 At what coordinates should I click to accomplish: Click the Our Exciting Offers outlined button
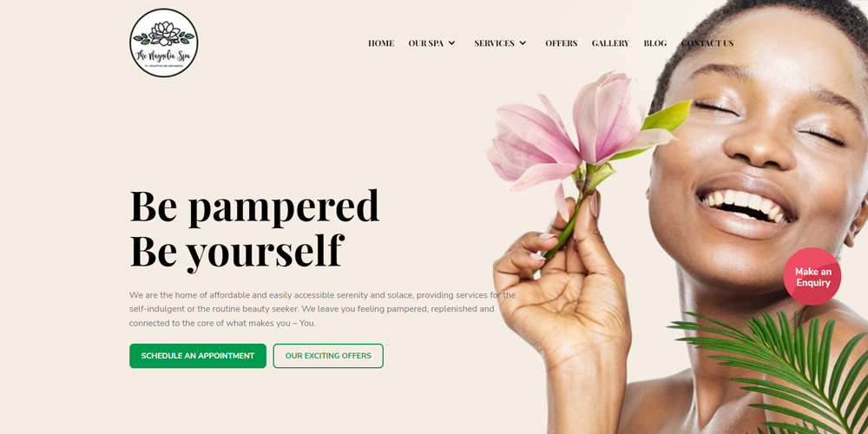tap(328, 356)
